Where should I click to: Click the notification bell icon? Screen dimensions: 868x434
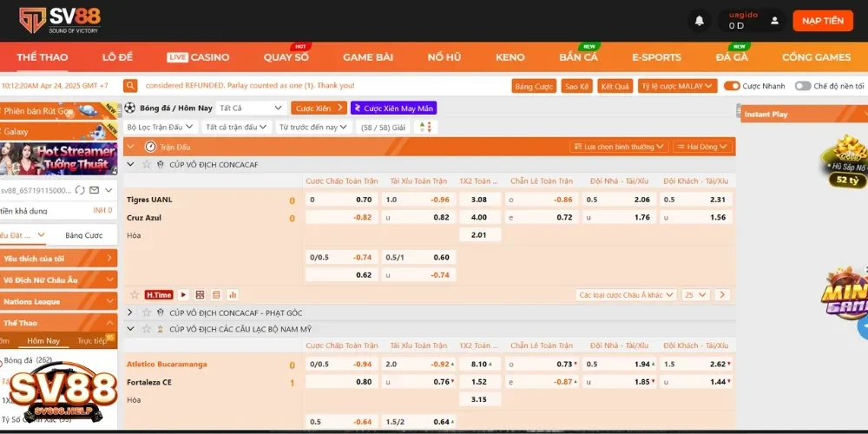tap(700, 21)
